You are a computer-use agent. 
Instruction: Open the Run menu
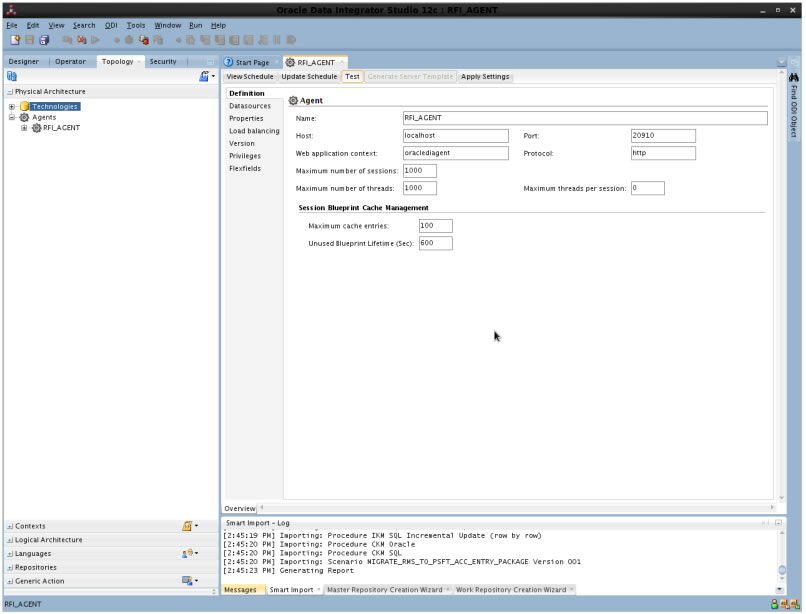pos(195,25)
